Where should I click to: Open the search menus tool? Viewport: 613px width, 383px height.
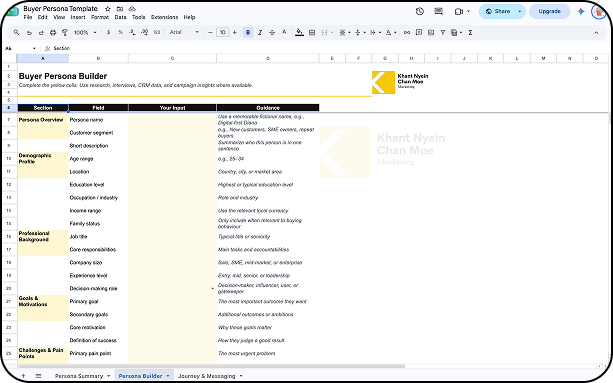(16, 32)
